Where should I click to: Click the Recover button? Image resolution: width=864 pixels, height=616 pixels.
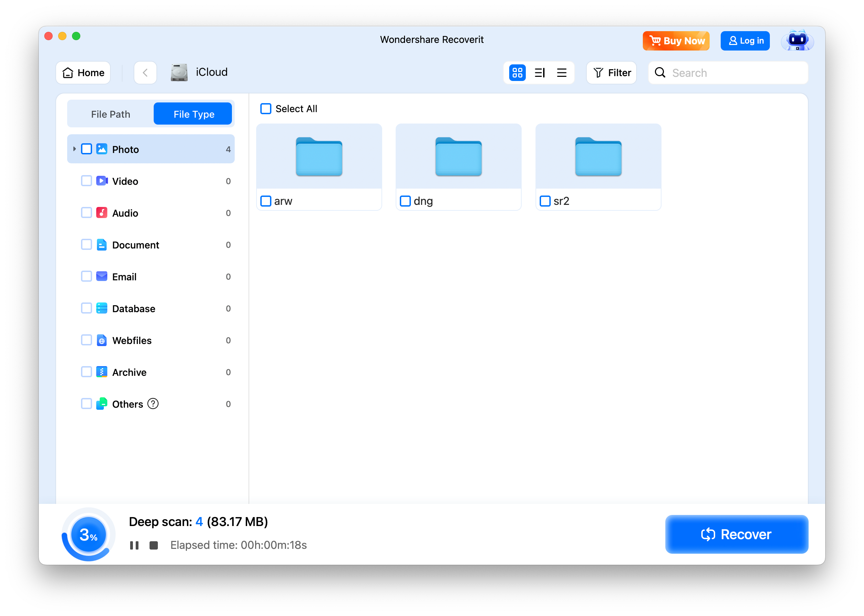(737, 535)
